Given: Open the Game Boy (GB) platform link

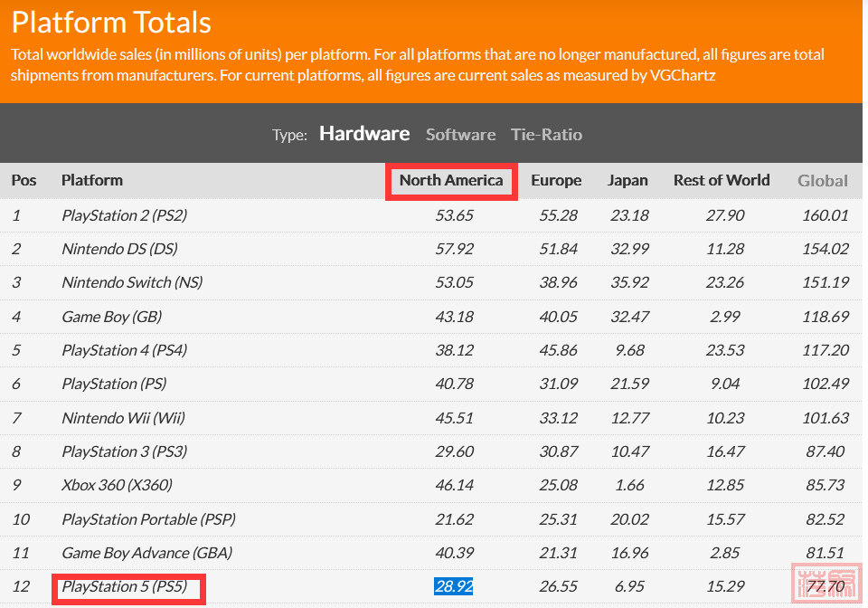Looking at the screenshot, I should tap(110, 317).
